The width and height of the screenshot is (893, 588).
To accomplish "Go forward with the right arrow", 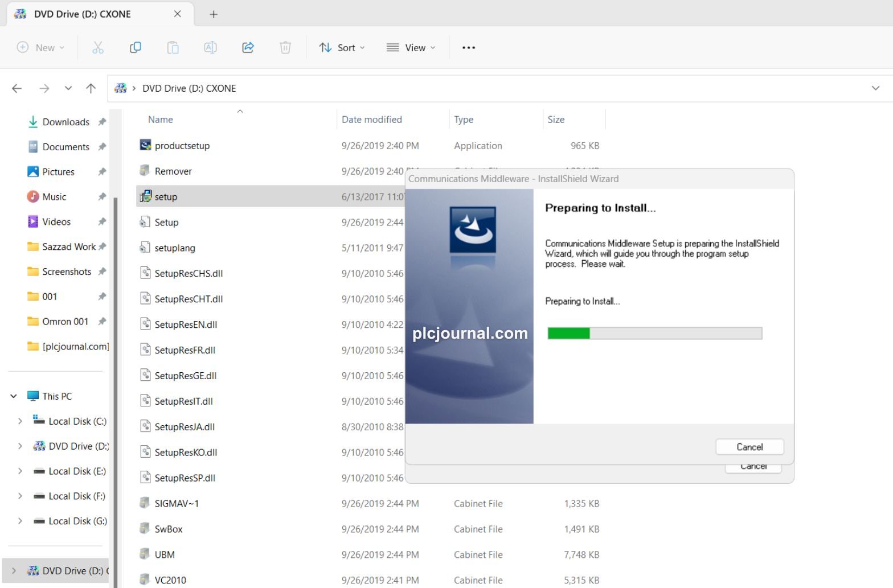I will coord(44,88).
